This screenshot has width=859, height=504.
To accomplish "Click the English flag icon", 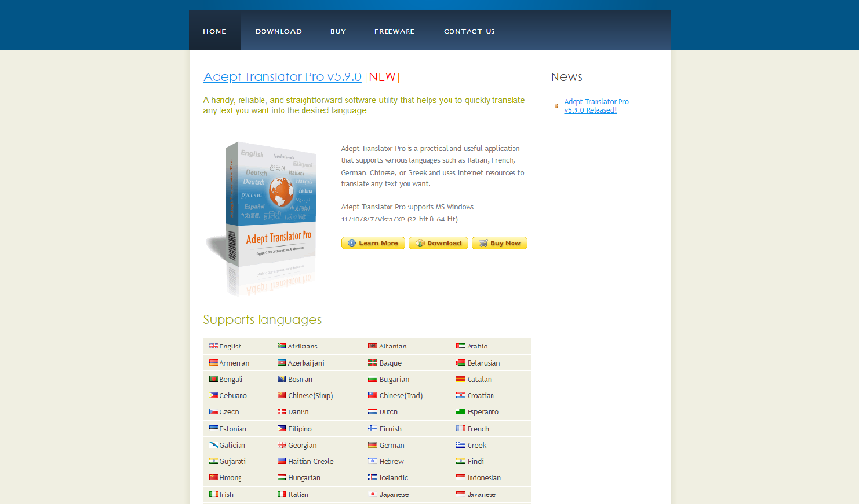I will point(213,346).
